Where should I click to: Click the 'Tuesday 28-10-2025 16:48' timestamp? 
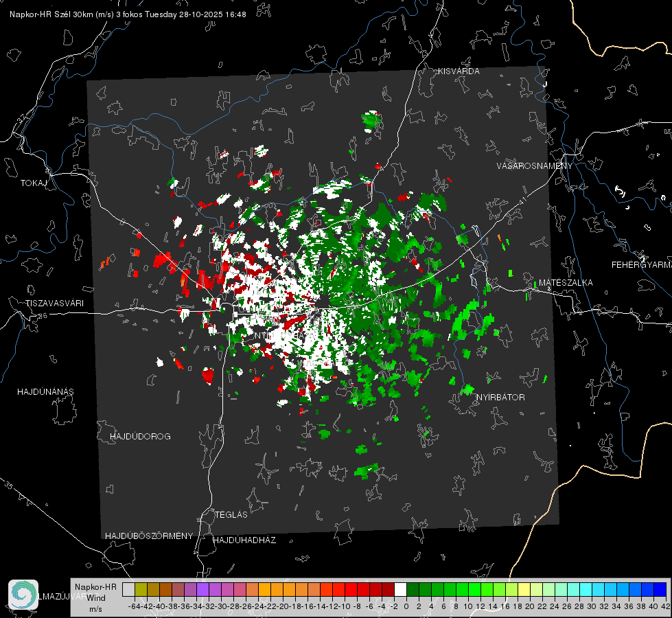pos(196,14)
